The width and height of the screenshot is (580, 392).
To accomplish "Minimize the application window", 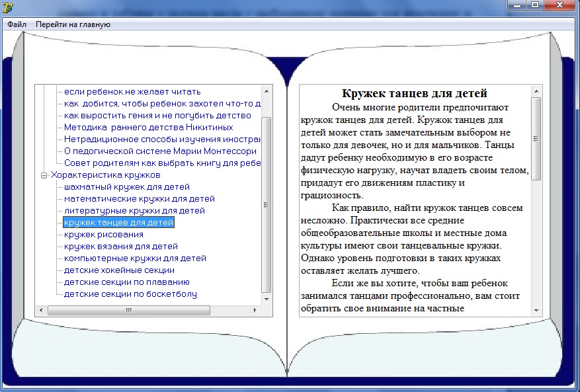I will 517,5.
